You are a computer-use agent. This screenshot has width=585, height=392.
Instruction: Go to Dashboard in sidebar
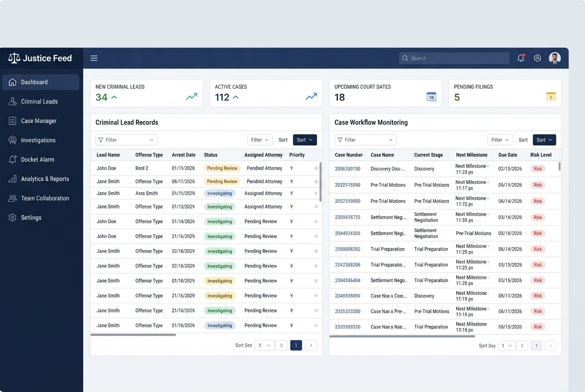click(x=41, y=82)
